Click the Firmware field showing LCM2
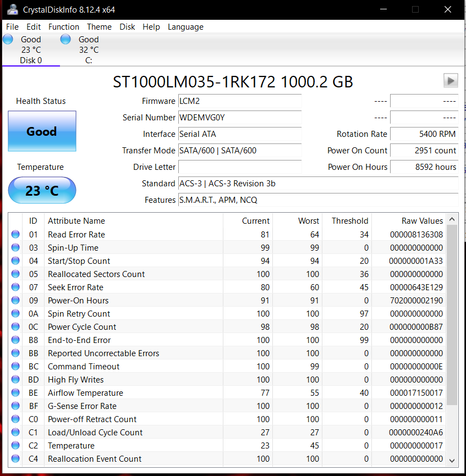This screenshot has height=476, width=466. (x=239, y=101)
